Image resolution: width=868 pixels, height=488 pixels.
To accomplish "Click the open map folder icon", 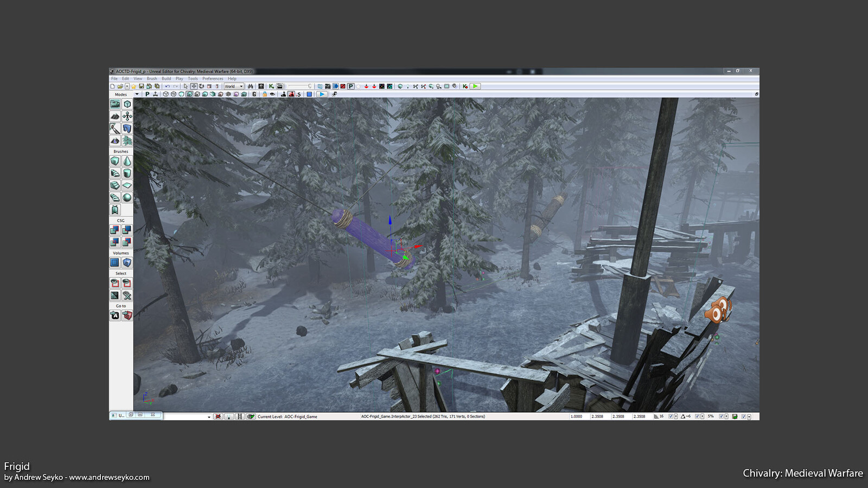I will [x=120, y=86].
